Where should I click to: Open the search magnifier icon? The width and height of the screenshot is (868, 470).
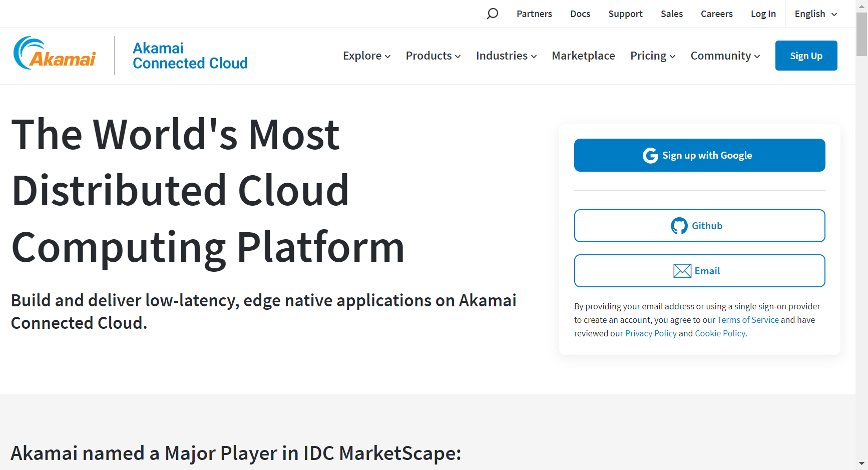[x=493, y=14]
